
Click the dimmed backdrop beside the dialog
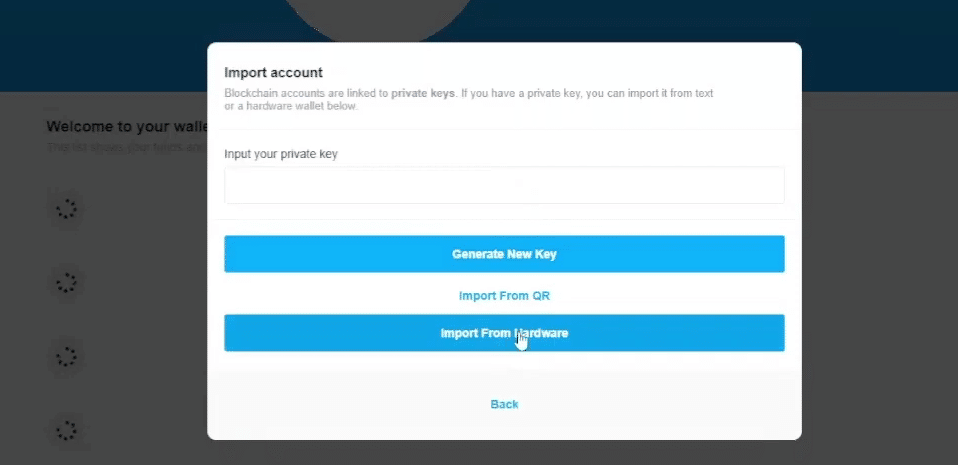pos(880,280)
